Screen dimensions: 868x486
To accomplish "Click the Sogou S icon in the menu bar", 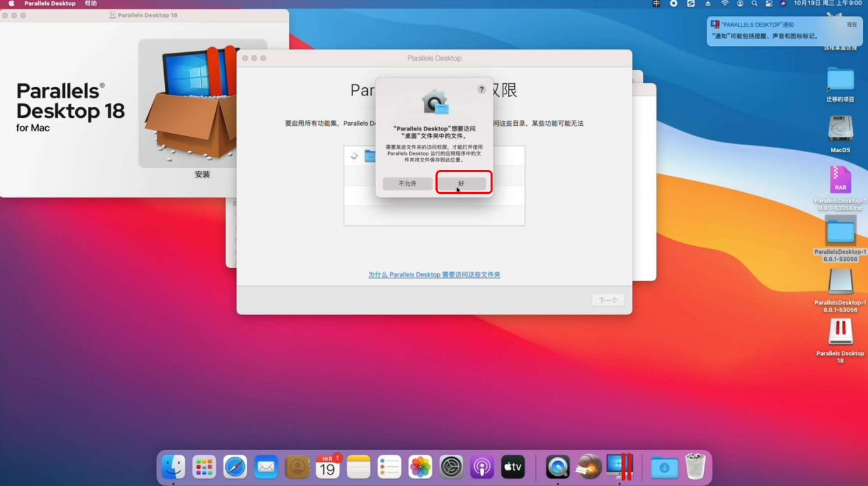I will 691,4.
